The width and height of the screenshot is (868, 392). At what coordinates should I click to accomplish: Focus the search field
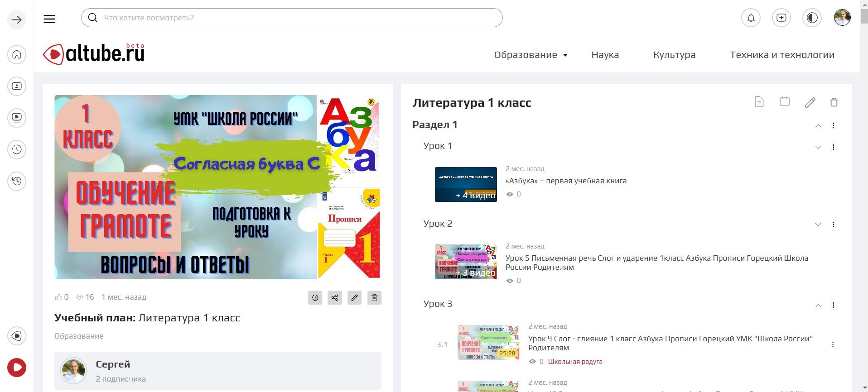pos(292,18)
